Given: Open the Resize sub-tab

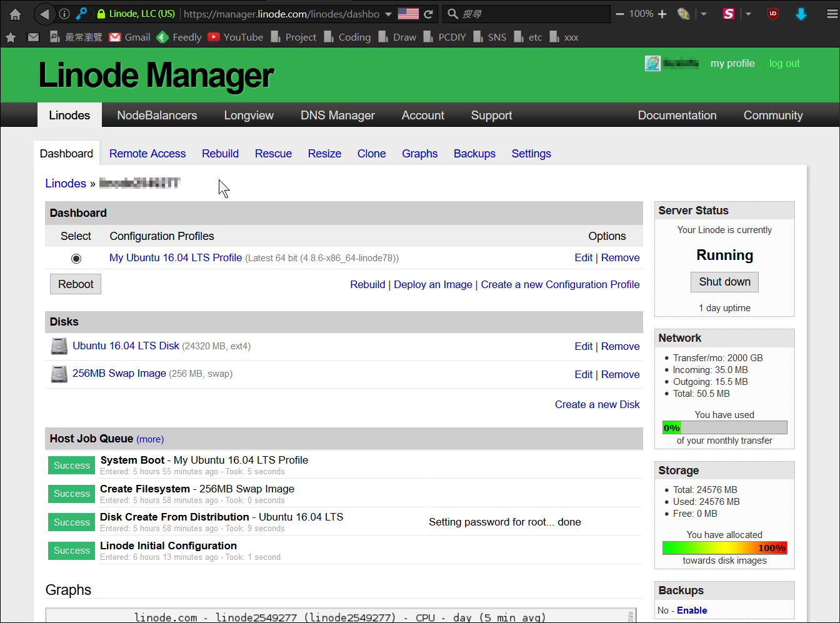Looking at the screenshot, I should [x=324, y=154].
